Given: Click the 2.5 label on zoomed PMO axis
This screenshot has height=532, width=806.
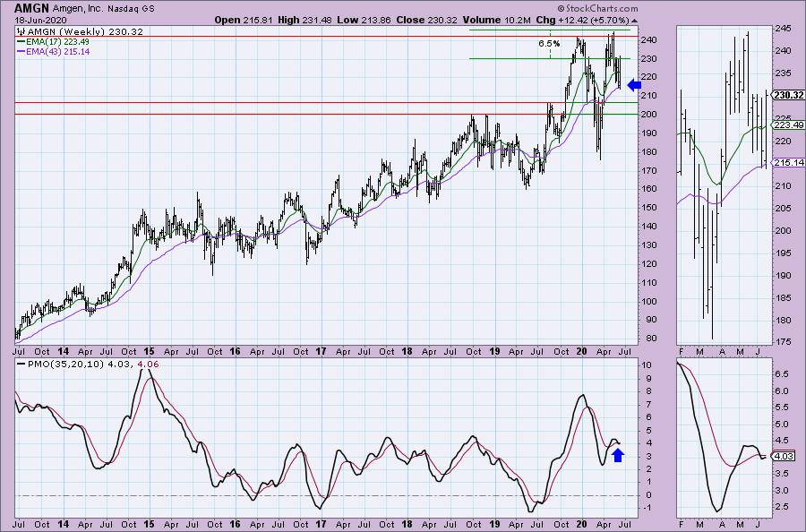Looking at the screenshot, I should [x=781, y=507].
